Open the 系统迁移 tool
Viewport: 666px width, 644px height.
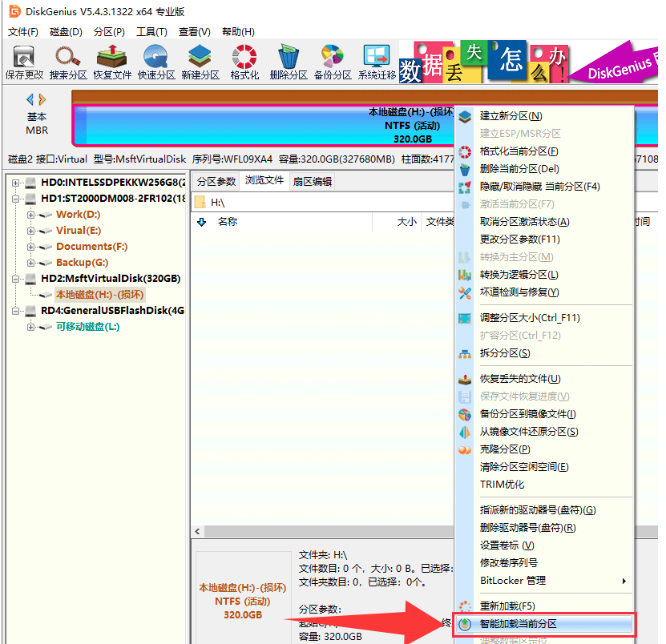point(377,62)
